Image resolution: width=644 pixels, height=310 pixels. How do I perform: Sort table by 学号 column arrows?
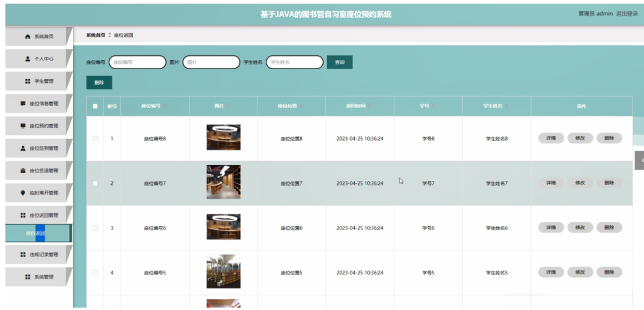[434, 106]
